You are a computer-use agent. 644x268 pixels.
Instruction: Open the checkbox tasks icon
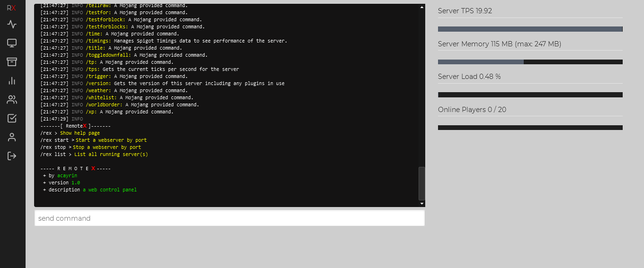tap(12, 118)
